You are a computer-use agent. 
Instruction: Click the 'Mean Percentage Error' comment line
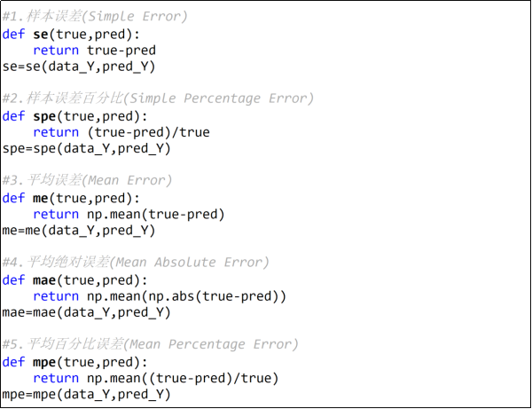[151, 344]
